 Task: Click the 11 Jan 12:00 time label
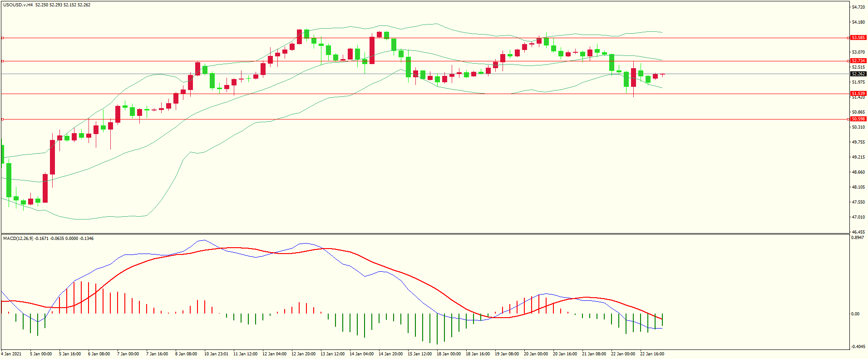click(x=245, y=354)
